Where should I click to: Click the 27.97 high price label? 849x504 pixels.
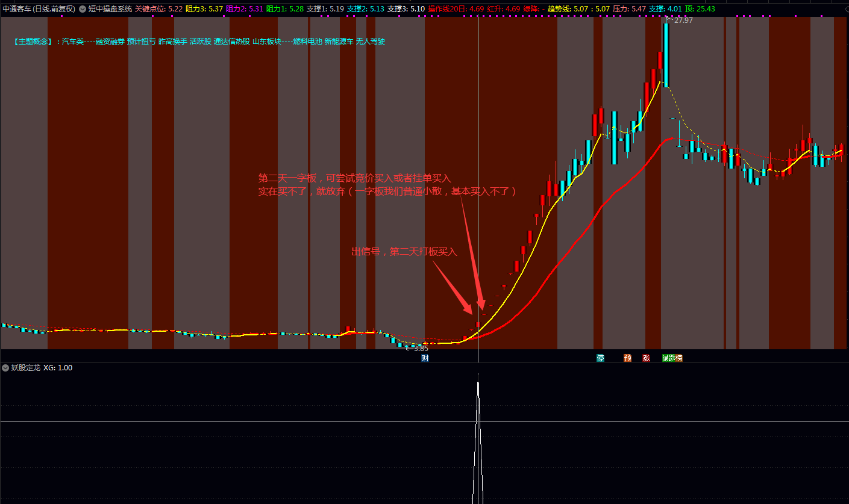(683, 20)
